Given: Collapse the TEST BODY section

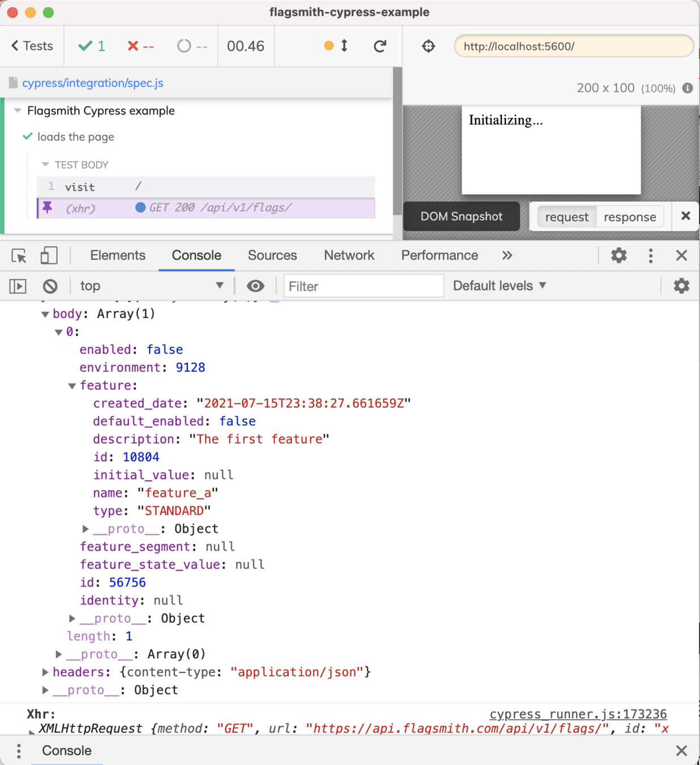Looking at the screenshot, I should (x=45, y=165).
